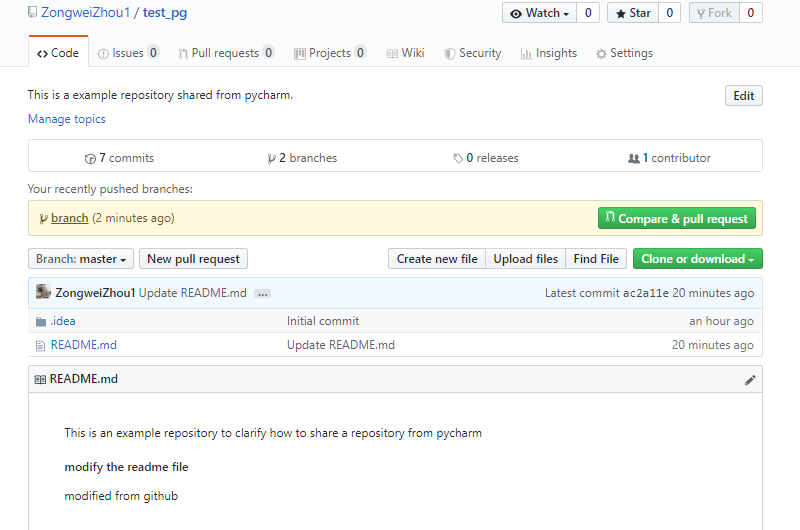The width and height of the screenshot is (800, 530).
Task: Click the 'modify the readme file' text
Action: 126,467
